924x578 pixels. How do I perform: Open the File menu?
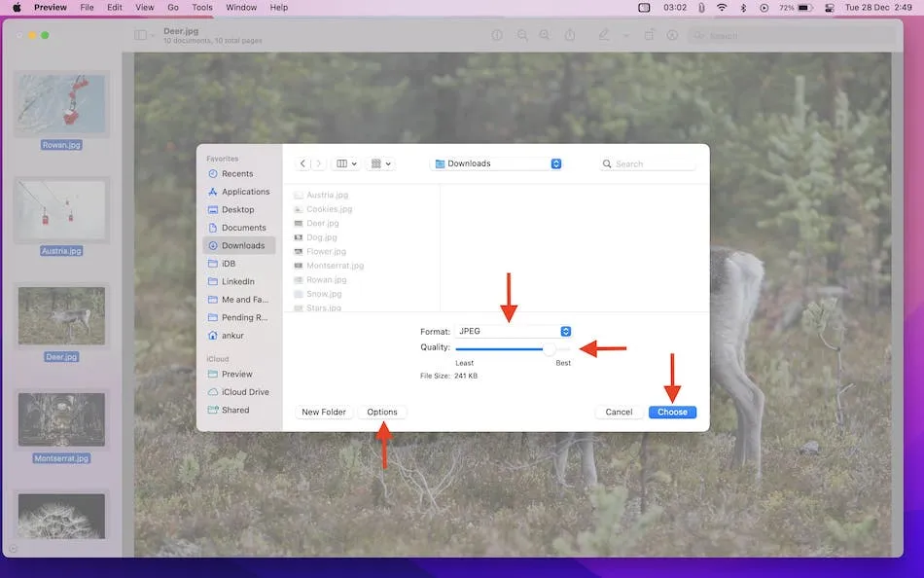(87, 8)
